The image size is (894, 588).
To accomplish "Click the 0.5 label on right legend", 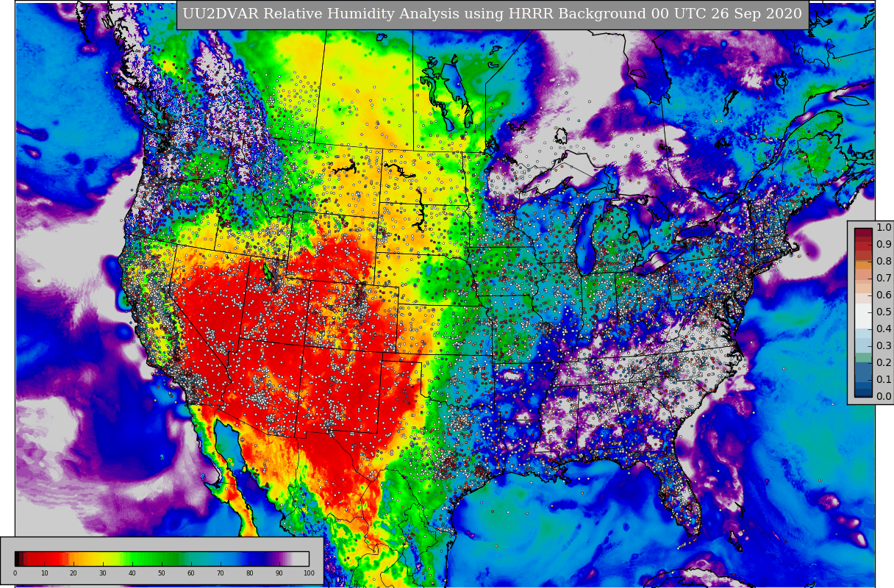I will point(884,312).
